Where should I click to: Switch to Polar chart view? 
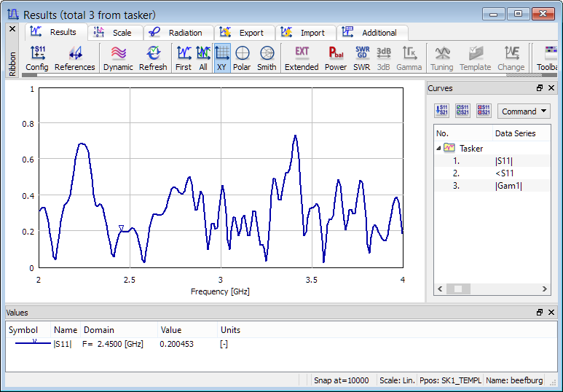tap(242, 58)
